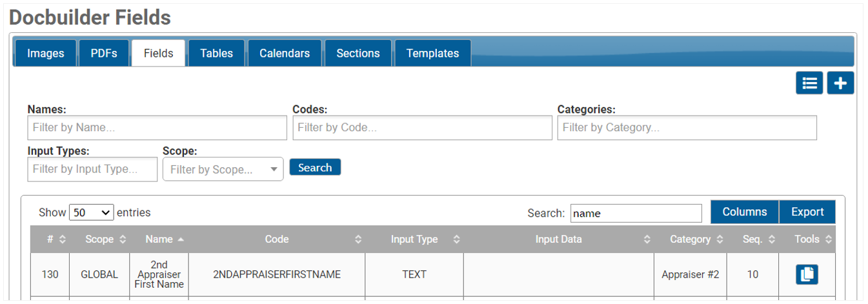The width and height of the screenshot is (868, 304).
Task: Click the Seq. value 10 cell
Action: [x=752, y=274]
